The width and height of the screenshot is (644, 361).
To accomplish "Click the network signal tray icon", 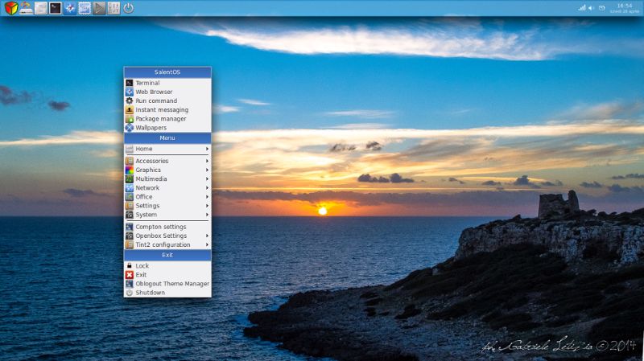I will [x=581, y=8].
